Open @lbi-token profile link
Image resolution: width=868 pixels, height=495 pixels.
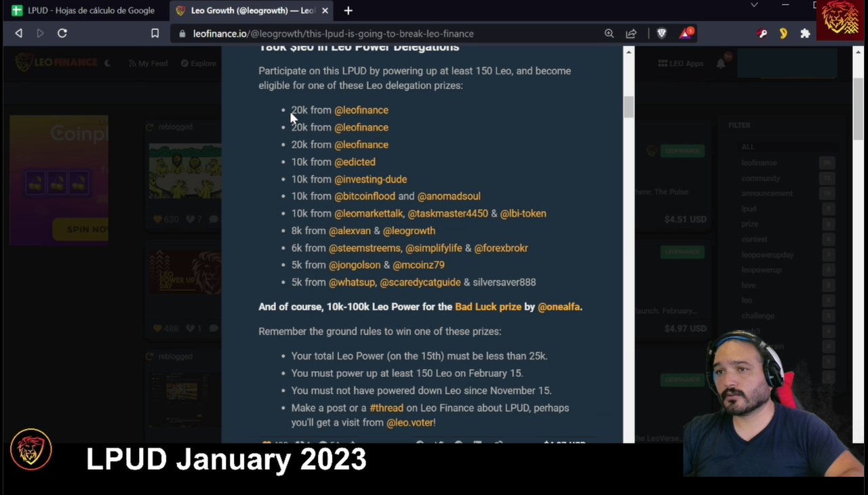(523, 214)
